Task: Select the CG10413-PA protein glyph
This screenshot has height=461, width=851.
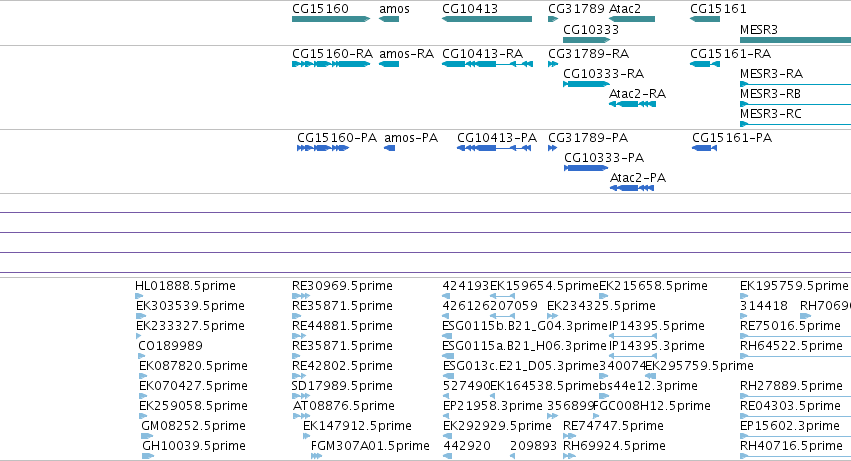Action: tap(494, 148)
